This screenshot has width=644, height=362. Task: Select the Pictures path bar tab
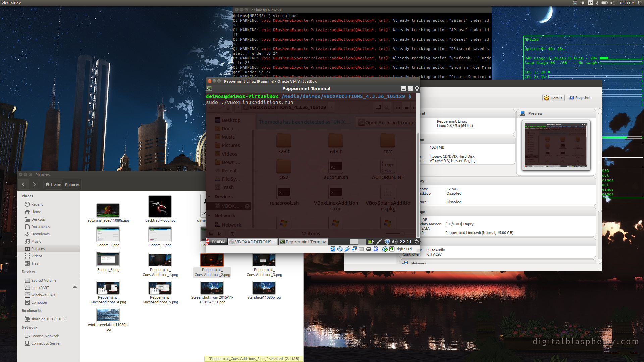72,185
